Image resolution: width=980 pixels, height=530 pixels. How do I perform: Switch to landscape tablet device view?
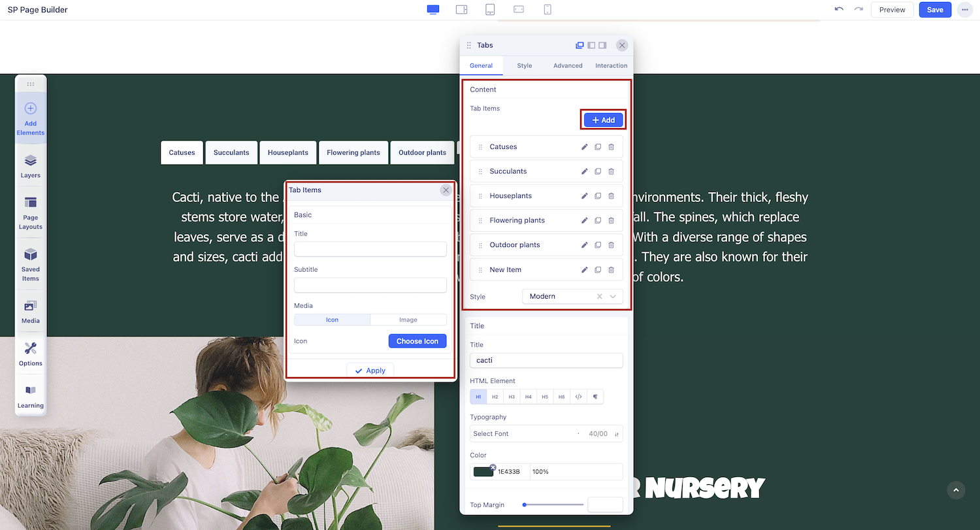pyautogui.click(x=461, y=10)
